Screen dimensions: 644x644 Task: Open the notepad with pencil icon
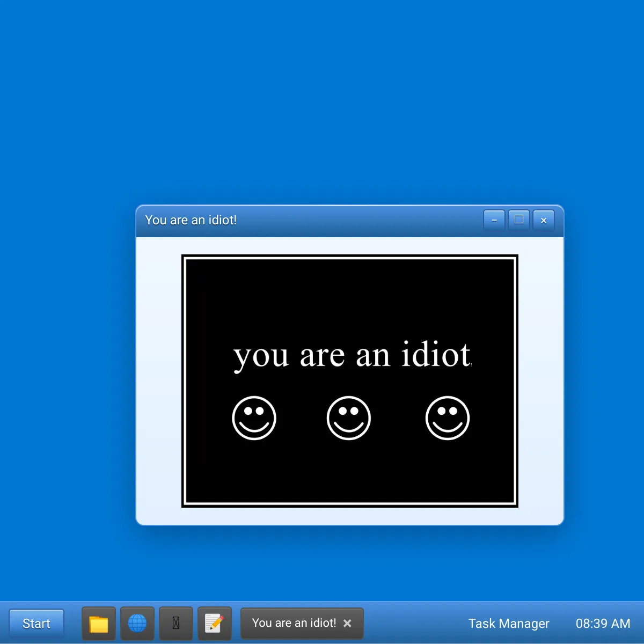[x=215, y=623]
